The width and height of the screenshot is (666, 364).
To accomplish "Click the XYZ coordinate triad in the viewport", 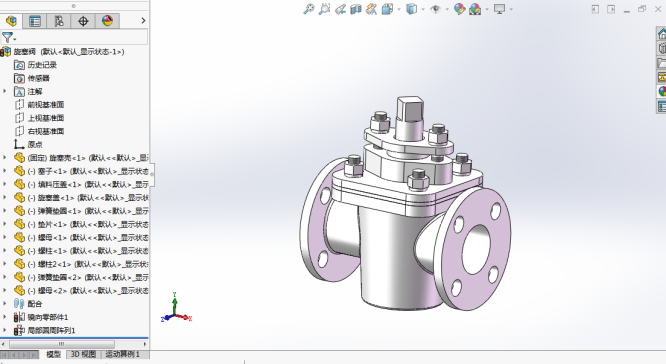I will [x=176, y=308].
